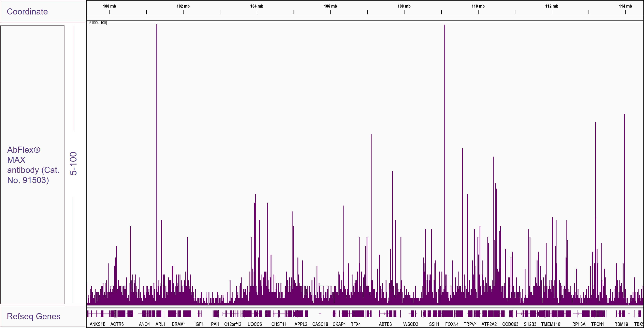Click the WSCD2 gene label
This screenshot has width=644, height=328.
click(410, 324)
